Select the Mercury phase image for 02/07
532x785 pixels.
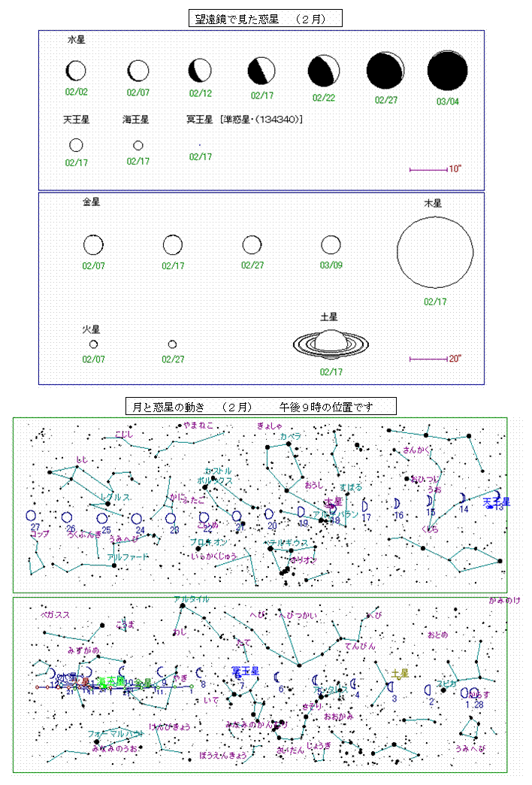click(x=138, y=71)
